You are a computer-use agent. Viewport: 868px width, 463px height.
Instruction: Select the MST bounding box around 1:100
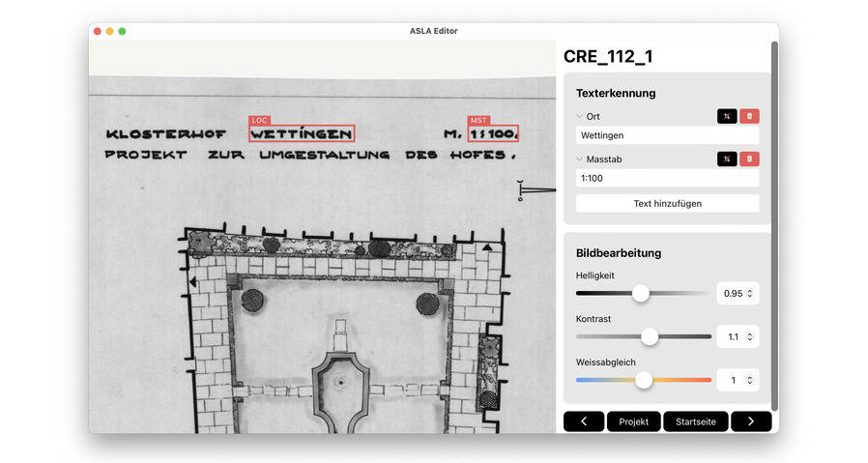(493, 133)
